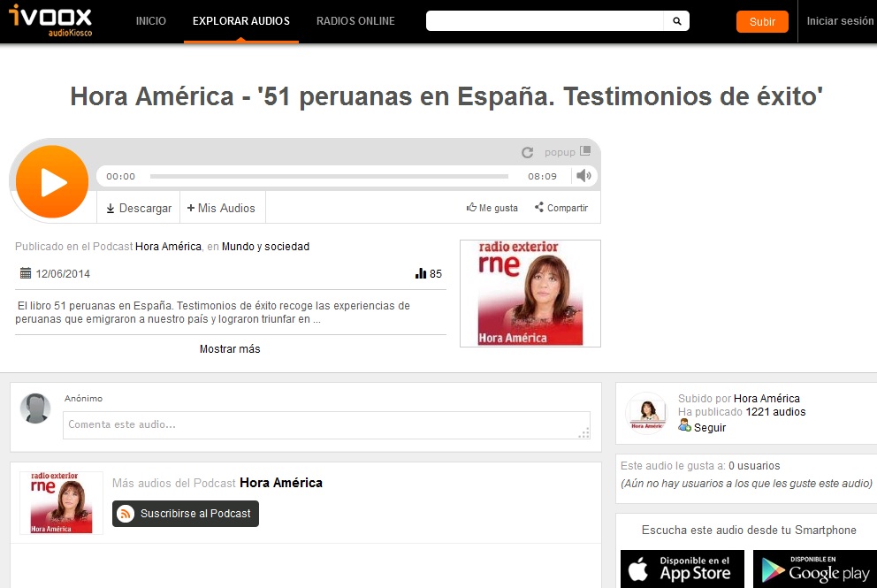The image size is (877, 588).
Task: Open the Mundo y sociedad category
Action: click(x=266, y=246)
